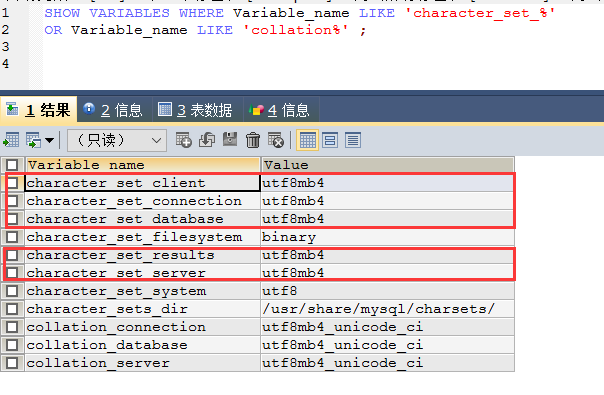Image resolution: width=604 pixels, height=395 pixels.
Task: Select the collation_server name cell
Action: tap(143, 363)
